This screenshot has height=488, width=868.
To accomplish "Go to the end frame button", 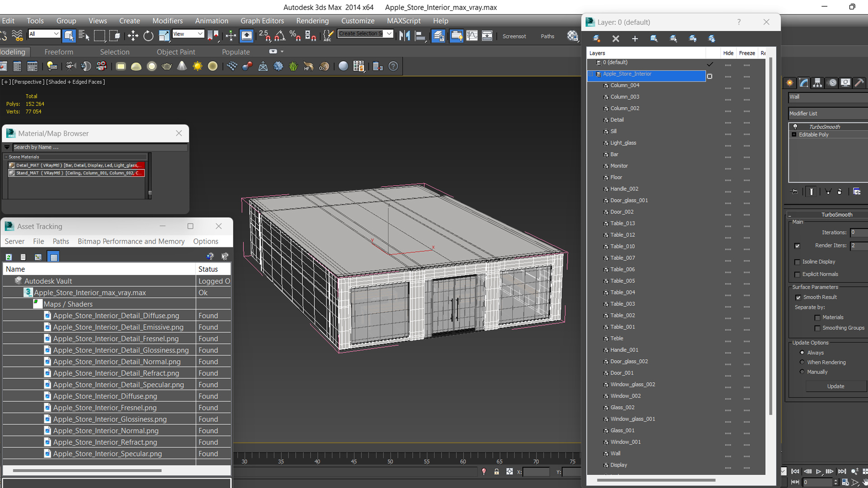I will tap(842, 471).
